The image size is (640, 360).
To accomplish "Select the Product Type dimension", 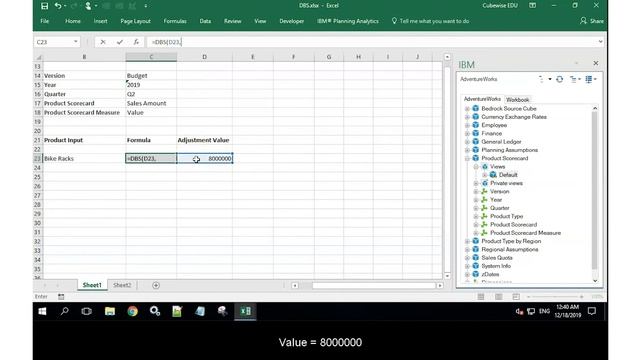I will [x=507, y=216].
